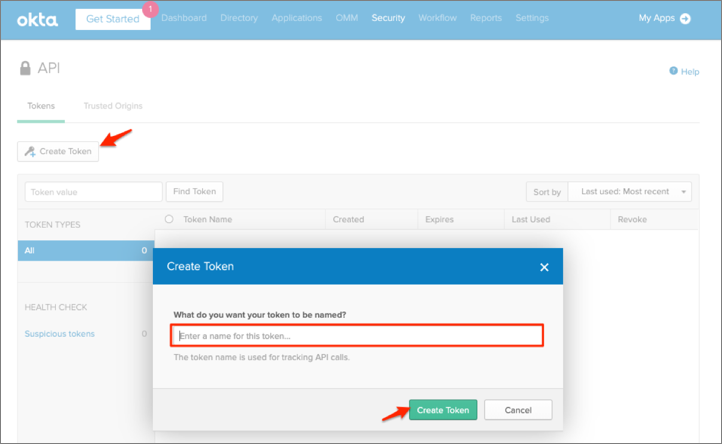Viewport: 722px width, 444px height.
Task: Click into the Token value search field
Action: [93, 191]
